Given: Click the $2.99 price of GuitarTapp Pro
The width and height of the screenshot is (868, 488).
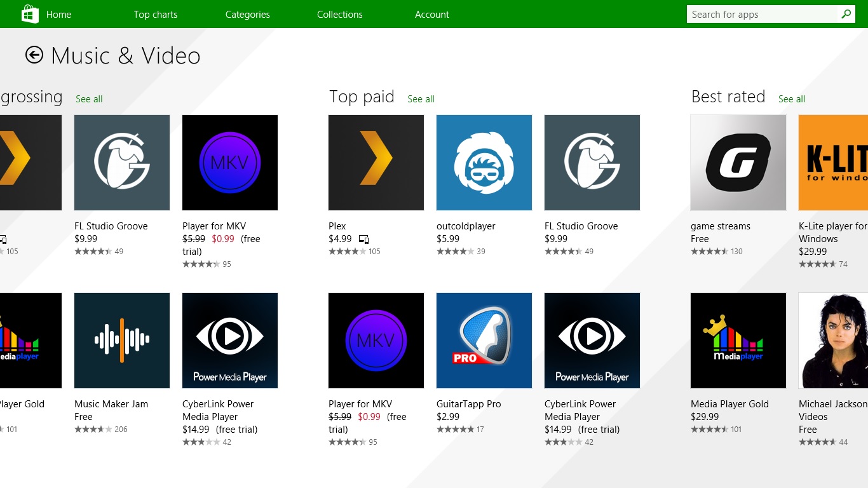Looking at the screenshot, I should 448,417.
